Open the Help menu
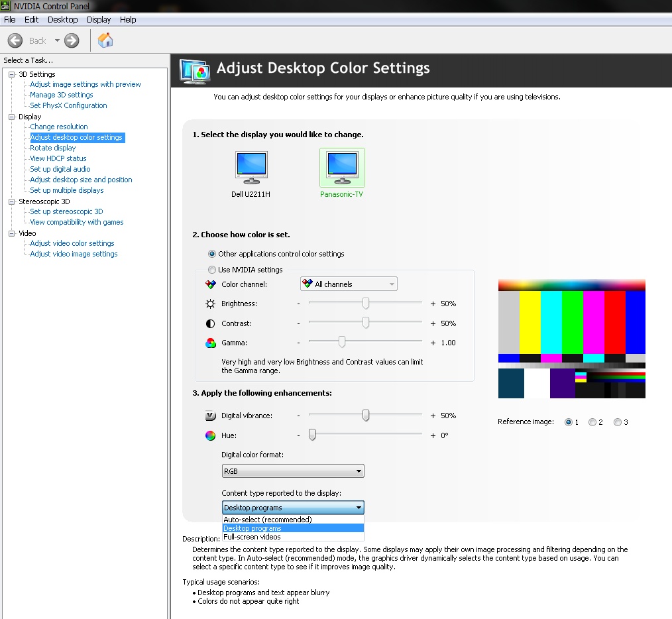 point(128,20)
